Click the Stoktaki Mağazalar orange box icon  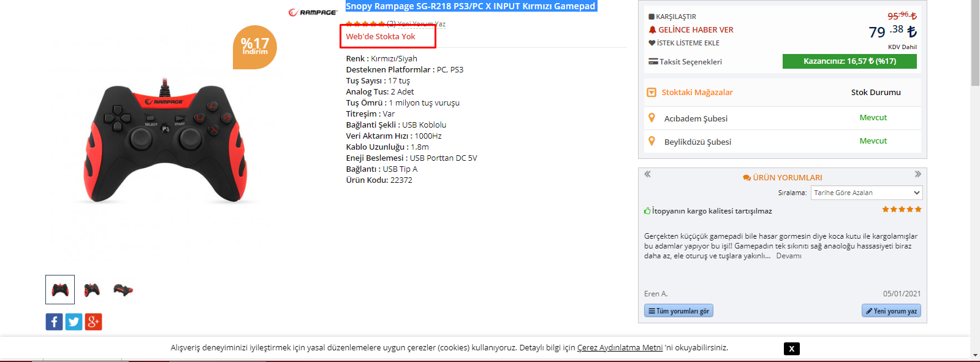pyautogui.click(x=651, y=93)
